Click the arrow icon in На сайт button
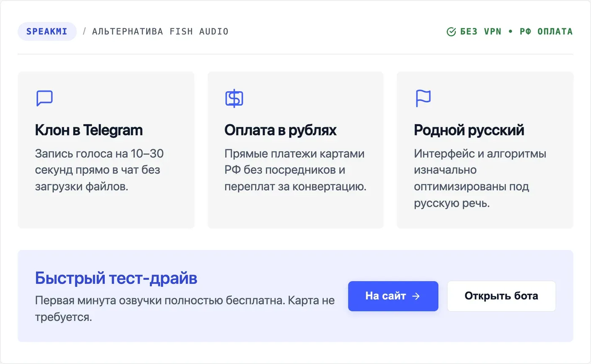 pos(416,296)
